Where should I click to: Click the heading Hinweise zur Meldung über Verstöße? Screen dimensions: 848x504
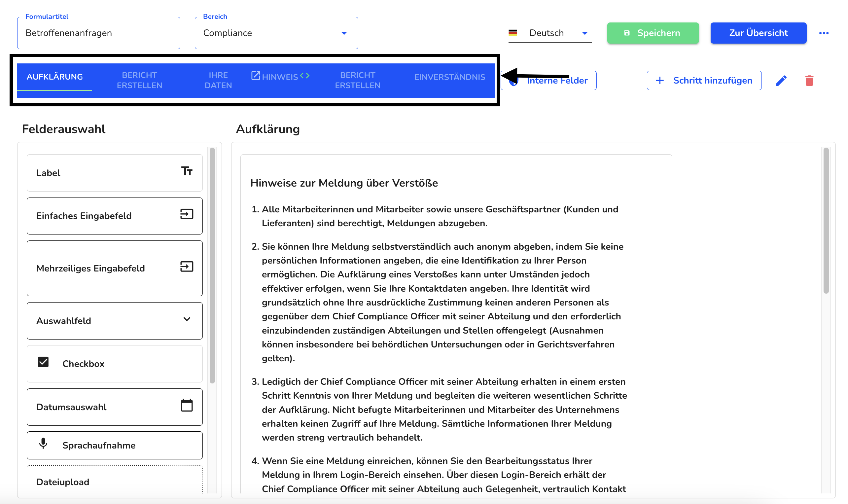click(x=344, y=183)
